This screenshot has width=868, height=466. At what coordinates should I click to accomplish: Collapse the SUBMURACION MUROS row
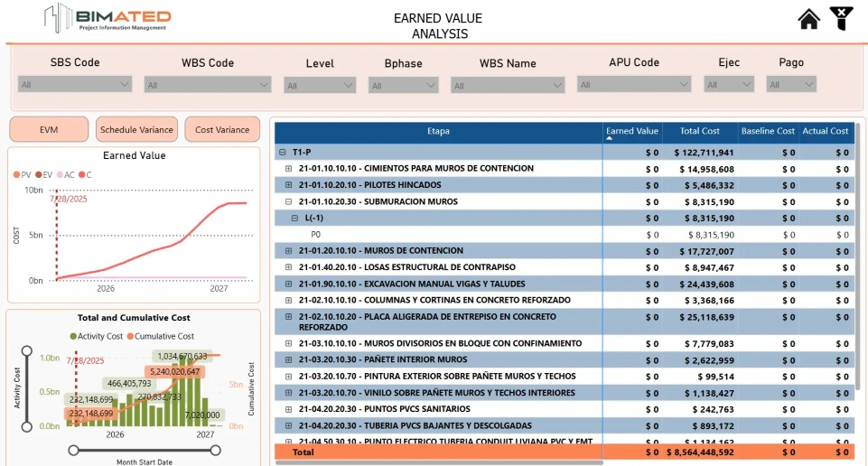point(289,202)
